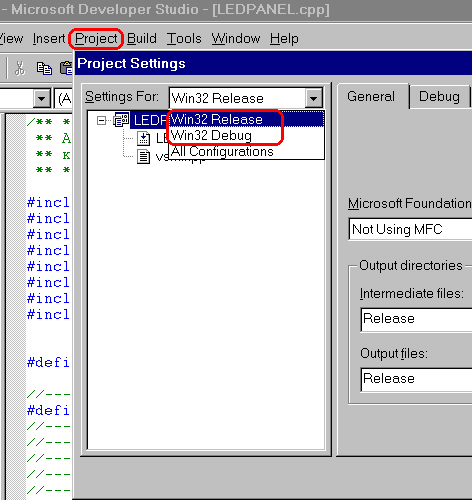The height and width of the screenshot is (500, 472).
Task: Click the Intermediate files Release field
Action: pyautogui.click(x=417, y=319)
